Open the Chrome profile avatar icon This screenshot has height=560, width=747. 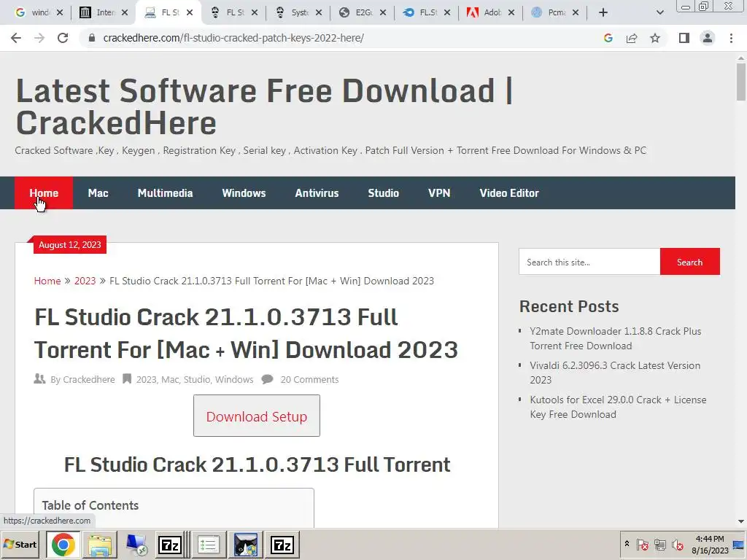[708, 38]
